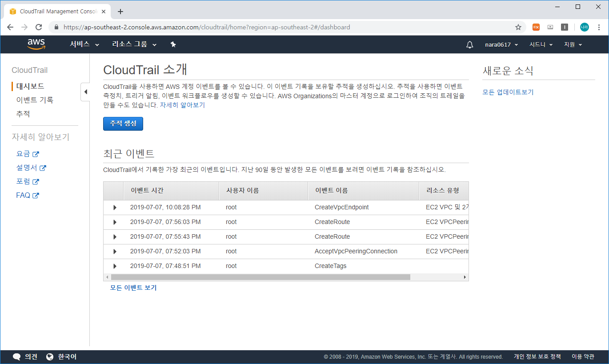
Task: Click the padlock site info icon
Action: pyautogui.click(x=56, y=27)
